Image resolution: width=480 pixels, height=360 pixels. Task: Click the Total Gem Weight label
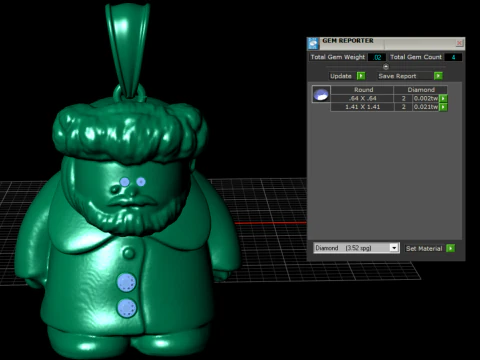(x=337, y=57)
